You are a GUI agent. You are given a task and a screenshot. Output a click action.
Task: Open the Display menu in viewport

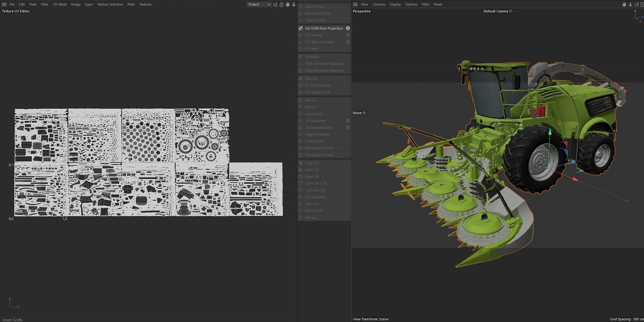pos(395,4)
